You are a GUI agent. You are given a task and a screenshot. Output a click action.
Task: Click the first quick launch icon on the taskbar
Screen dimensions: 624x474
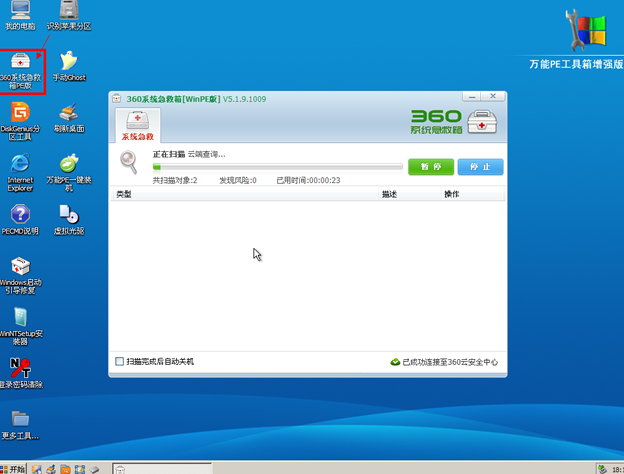click(37, 469)
